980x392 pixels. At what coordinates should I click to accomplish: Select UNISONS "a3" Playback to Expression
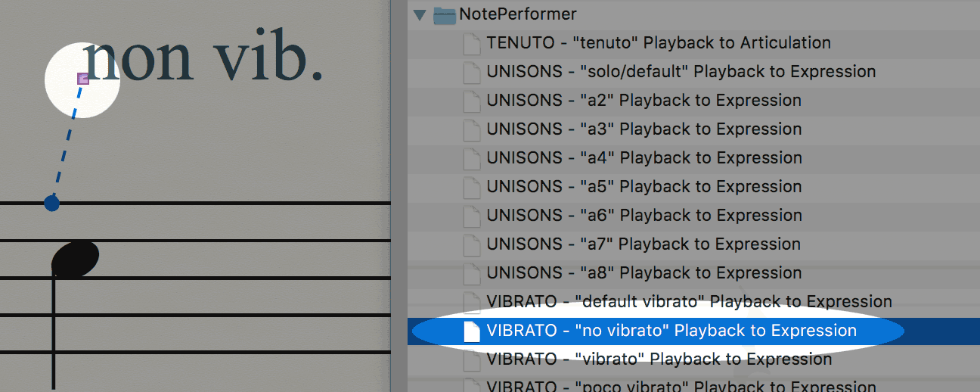point(644,129)
